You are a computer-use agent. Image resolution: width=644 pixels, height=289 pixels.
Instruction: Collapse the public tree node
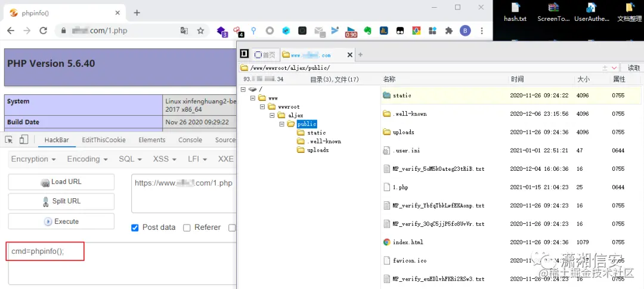[281, 124]
